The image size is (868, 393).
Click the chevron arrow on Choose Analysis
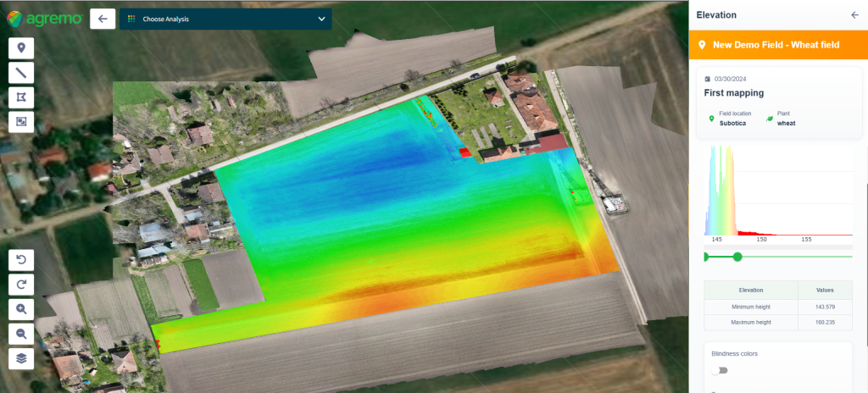pos(321,19)
